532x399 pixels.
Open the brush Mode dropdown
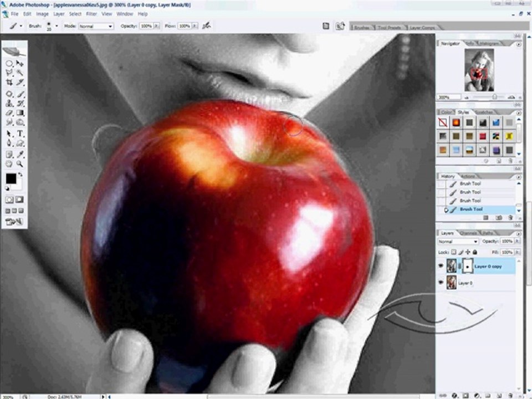(96, 26)
